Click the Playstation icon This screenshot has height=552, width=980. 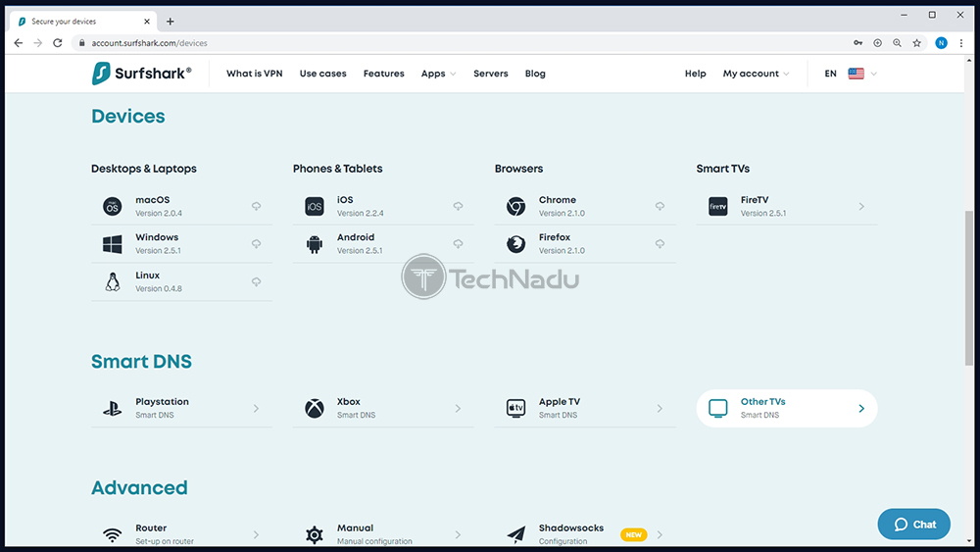pyautogui.click(x=113, y=408)
